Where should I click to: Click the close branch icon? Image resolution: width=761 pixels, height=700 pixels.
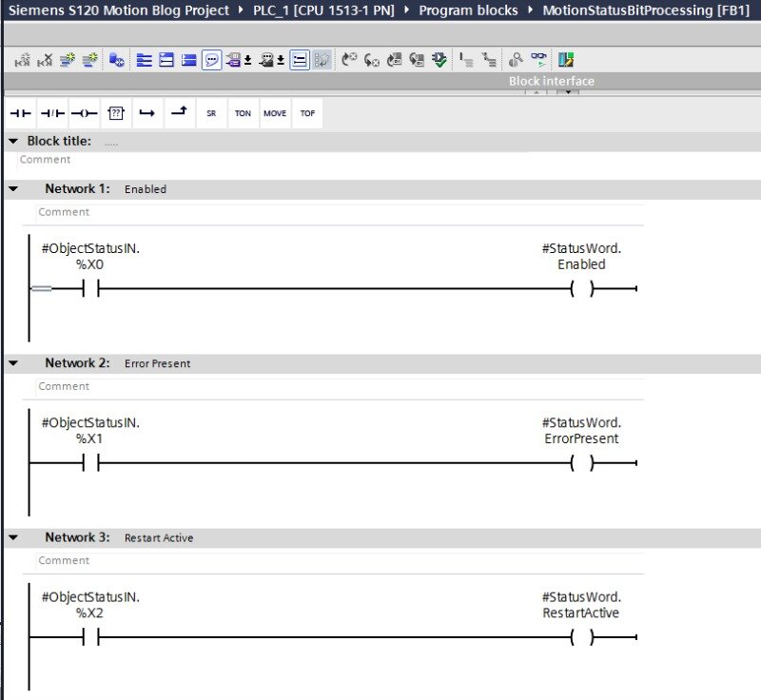click(x=178, y=113)
